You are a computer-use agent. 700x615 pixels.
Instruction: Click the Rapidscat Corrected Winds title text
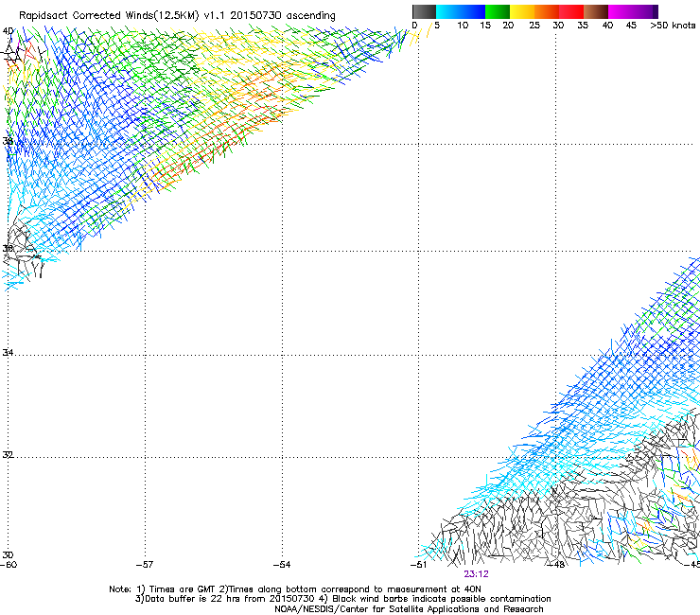[x=177, y=15]
